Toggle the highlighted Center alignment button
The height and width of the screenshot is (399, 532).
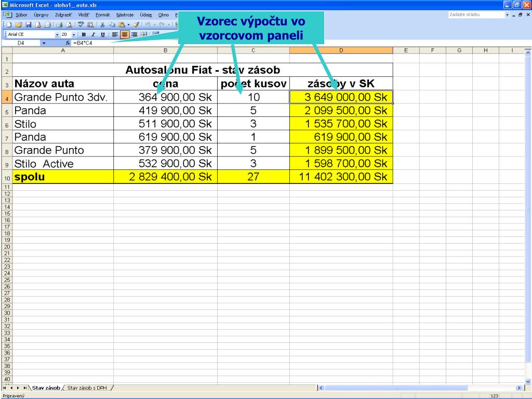pyautogui.click(x=125, y=34)
